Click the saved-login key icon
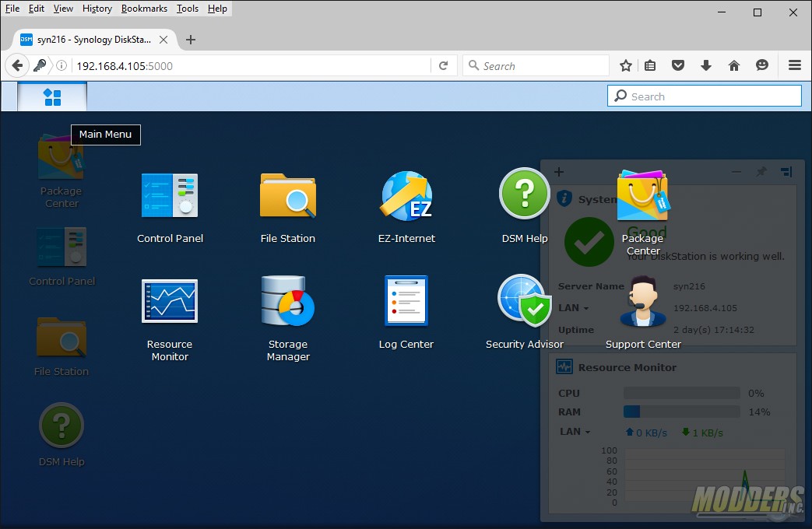 [x=40, y=66]
